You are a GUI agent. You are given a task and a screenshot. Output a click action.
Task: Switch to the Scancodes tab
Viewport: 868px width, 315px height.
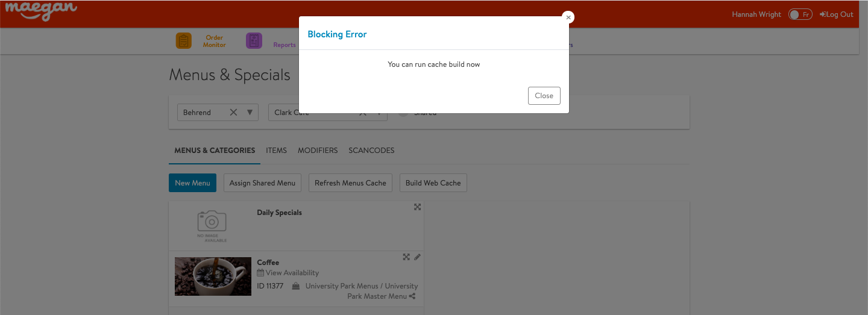371,151
